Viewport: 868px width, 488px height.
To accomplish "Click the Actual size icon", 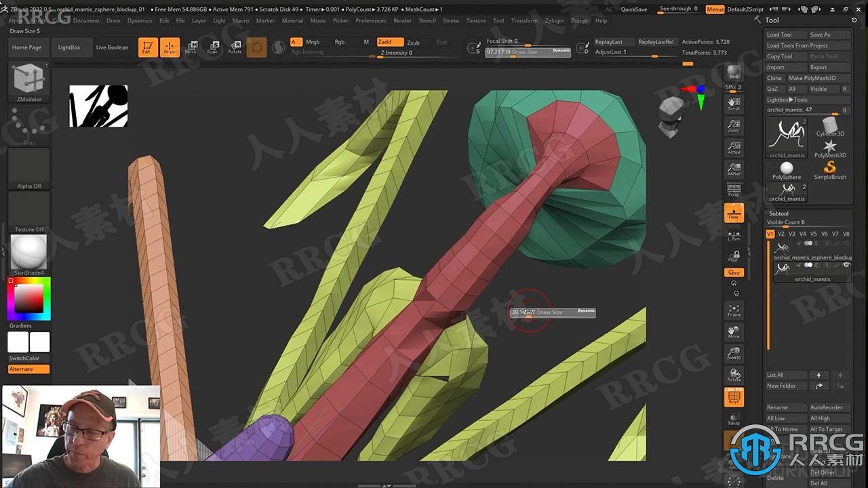I will point(734,147).
